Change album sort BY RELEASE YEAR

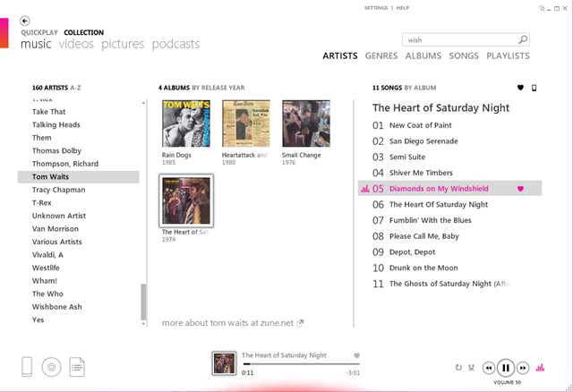(218, 88)
